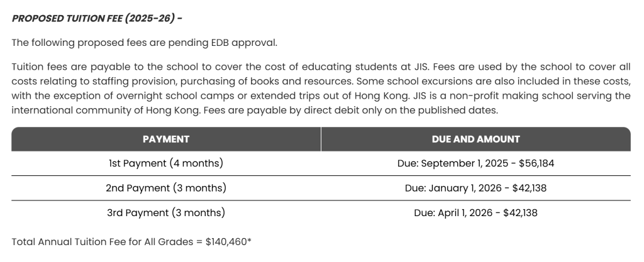Screen dimensions: 644x262
Task: Click the PAYMENT column header
Action: pos(166,139)
